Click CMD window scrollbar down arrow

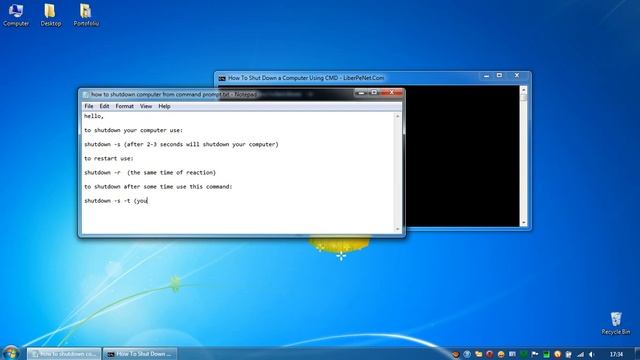tap(524, 223)
